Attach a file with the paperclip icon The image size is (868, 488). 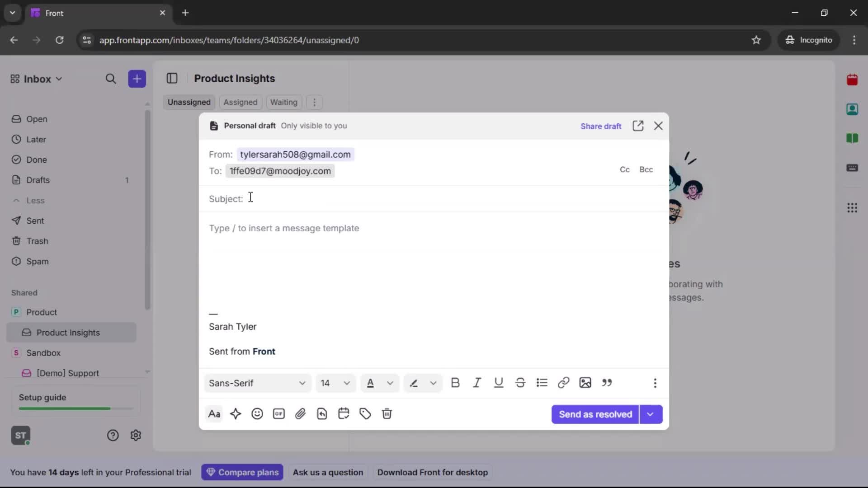click(x=301, y=414)
